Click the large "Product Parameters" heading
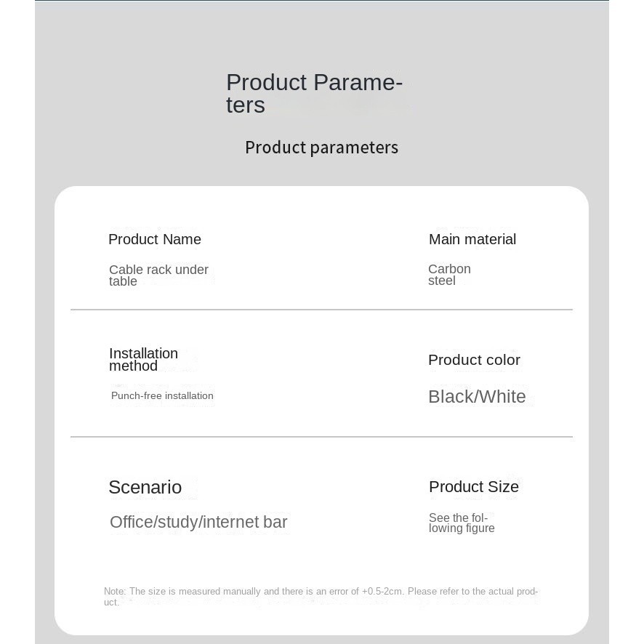Viewport: 644px width, 644px height. point(314,93)
